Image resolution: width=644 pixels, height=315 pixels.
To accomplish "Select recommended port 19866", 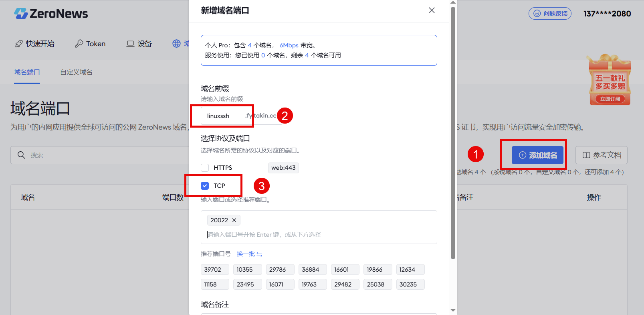I will pos(378,270).
